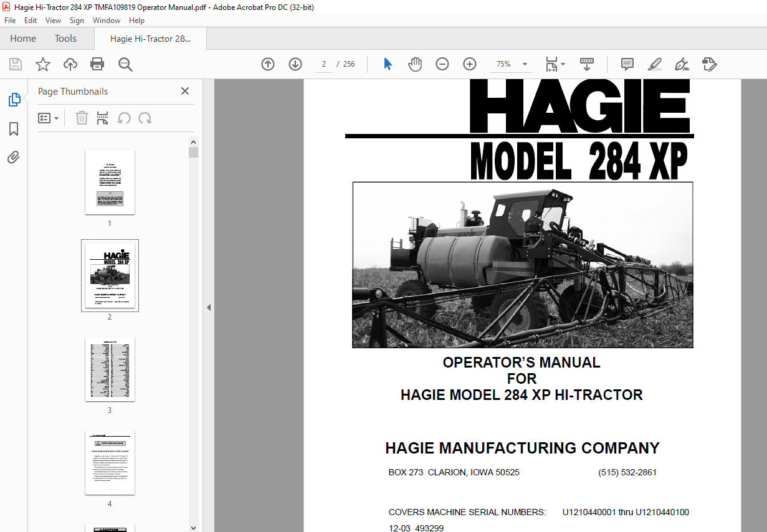Viewport: 767px width, 532px height.
Task: Switch to the Home tab
Action: click(x=23, y=39)
